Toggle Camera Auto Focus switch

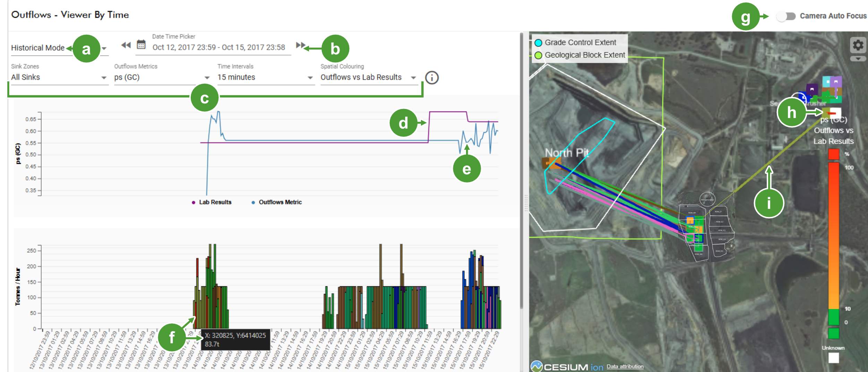click(786, 16)
